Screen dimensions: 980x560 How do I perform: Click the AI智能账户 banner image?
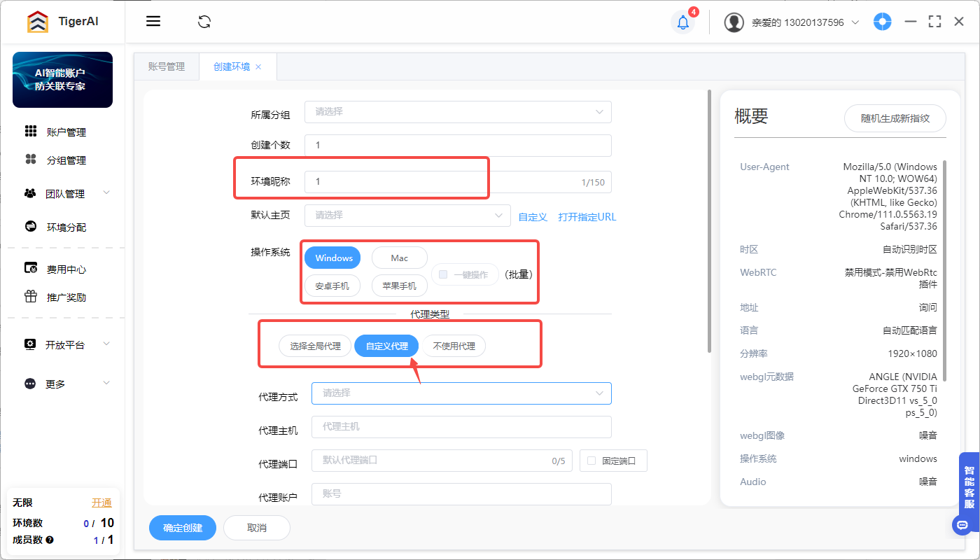tap(62, 80)
